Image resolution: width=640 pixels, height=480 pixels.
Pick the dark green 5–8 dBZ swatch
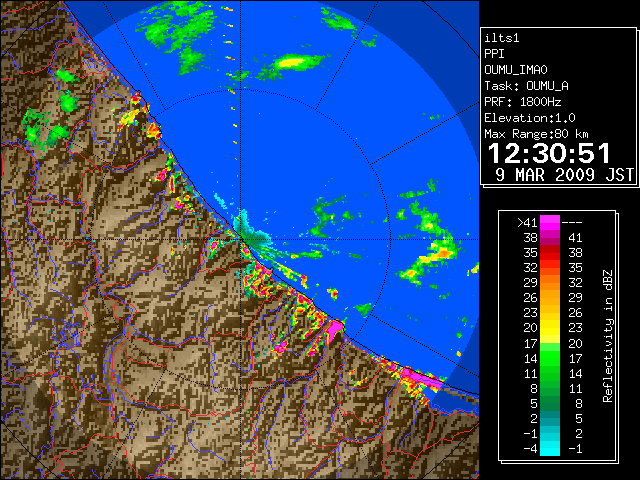(550, 403)
